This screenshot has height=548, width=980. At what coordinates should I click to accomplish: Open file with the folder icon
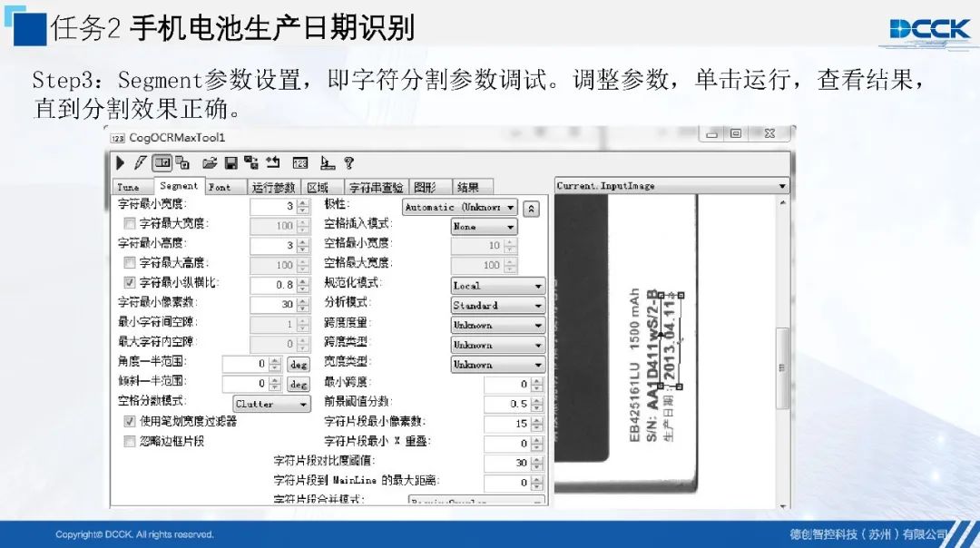[x=210, y=163]
